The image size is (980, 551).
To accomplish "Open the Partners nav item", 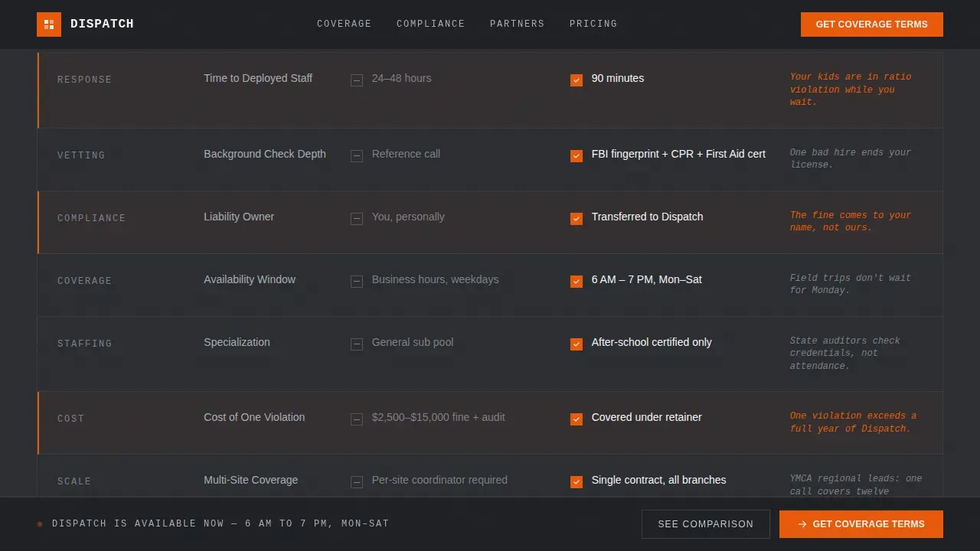I will coord(518,24).
